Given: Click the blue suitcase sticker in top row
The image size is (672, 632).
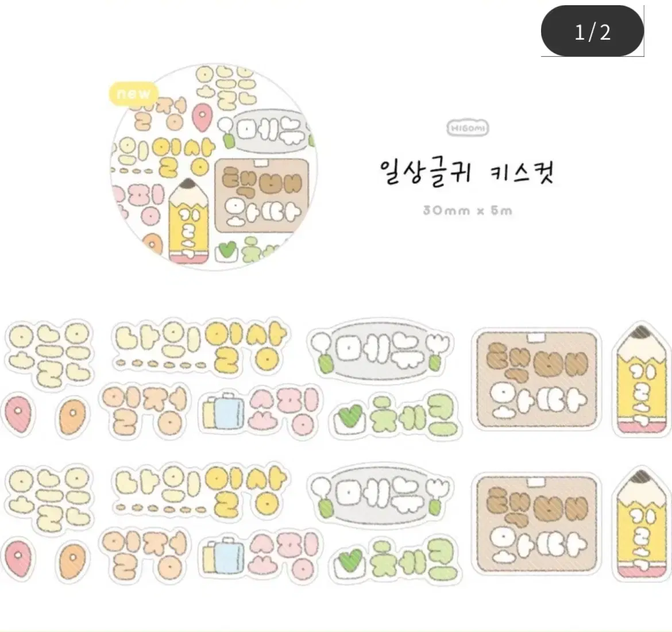Looking at the screenshot, I should [x=223, y=412].
